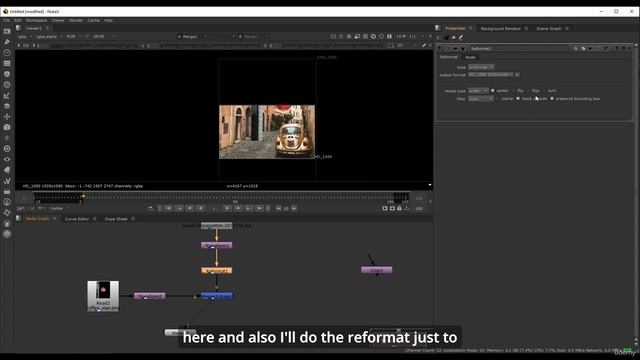
Task: Open the Image nodes toolbar menu
Action: coord(7,31)
